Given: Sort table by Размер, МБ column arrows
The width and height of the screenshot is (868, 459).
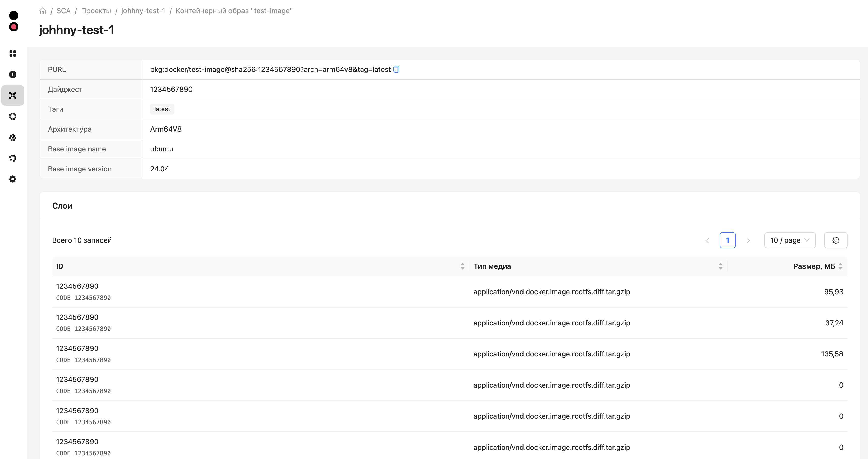Looking at the screenshot, I should tap(840, 266).
